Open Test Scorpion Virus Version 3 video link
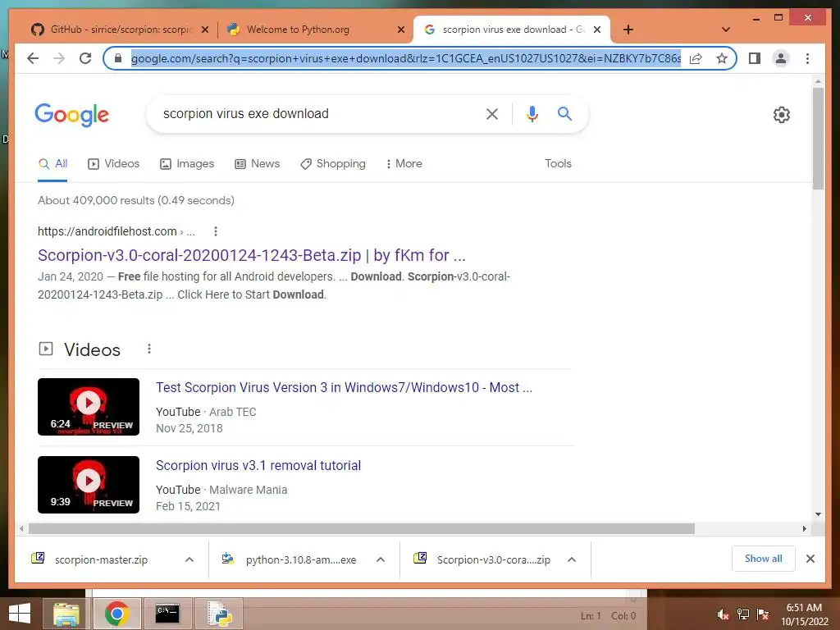 [344, 387]
